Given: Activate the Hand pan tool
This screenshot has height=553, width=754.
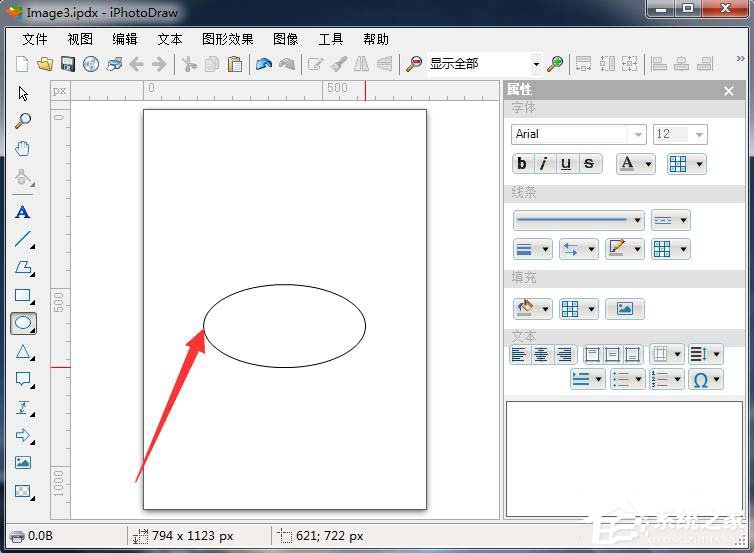Looking at the screenshot, I should (x=23, y=149).
